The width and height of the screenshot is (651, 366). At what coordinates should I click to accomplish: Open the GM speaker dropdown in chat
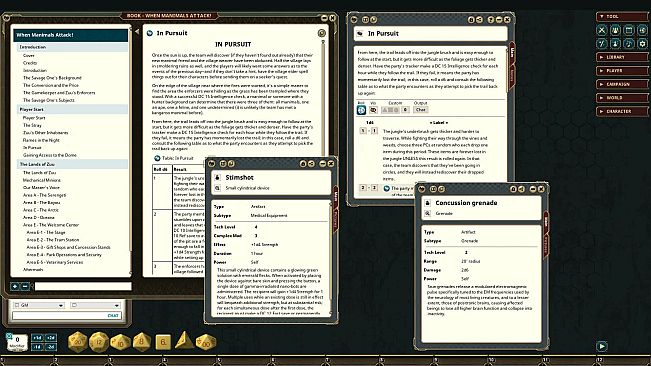click(39, 305)
